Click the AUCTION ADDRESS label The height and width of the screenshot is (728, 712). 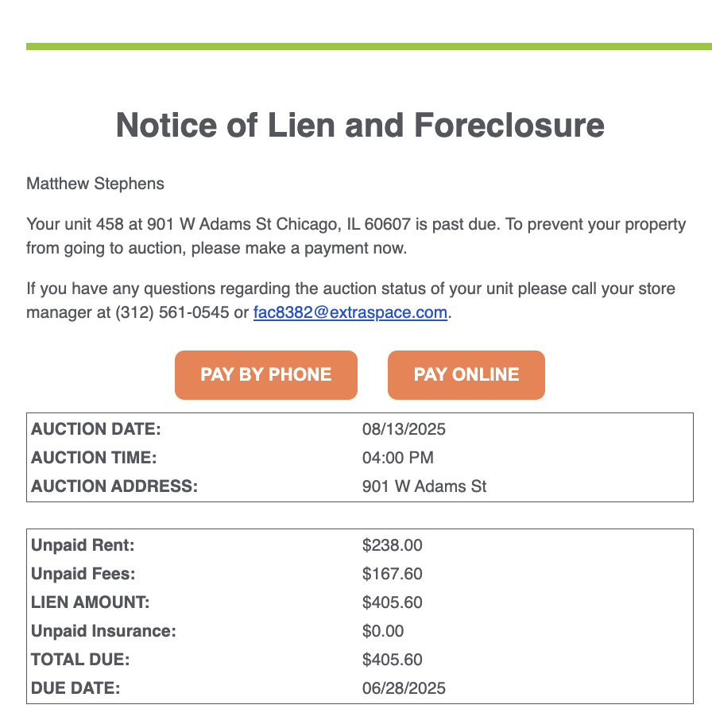tap(114, 486)
